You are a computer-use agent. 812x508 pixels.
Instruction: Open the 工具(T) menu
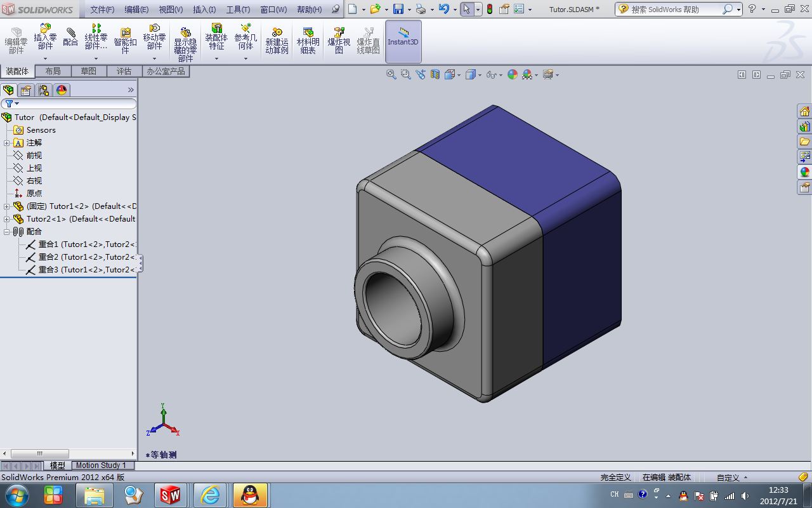(238, 10)
